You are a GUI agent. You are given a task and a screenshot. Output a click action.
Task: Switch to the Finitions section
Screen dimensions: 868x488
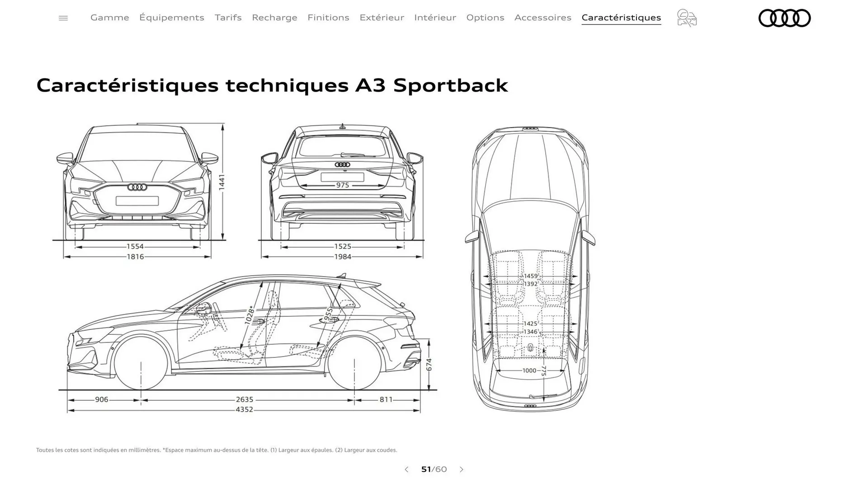click(328, 18)
